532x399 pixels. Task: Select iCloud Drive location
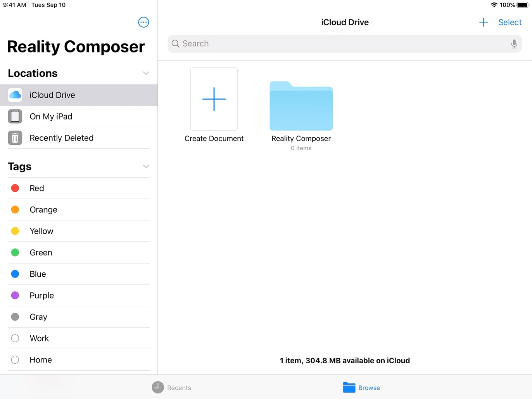pos(79,95)
